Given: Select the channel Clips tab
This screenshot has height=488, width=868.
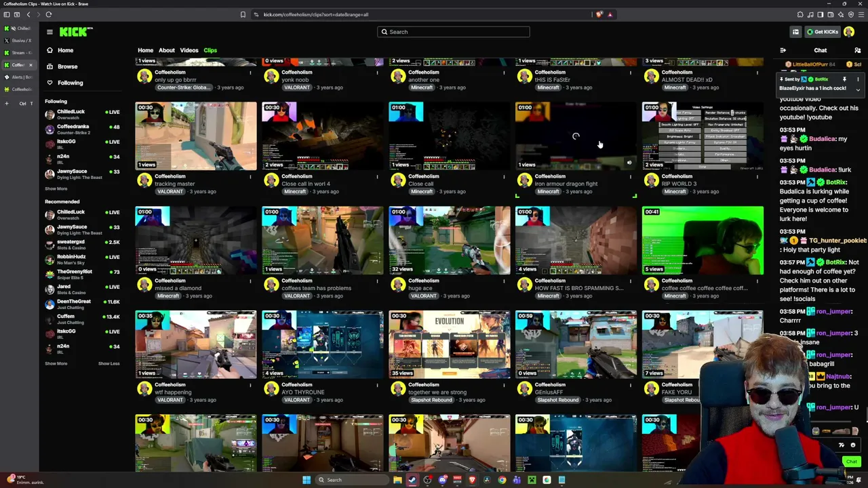Looking at the screenshot, I should pyautogui.click(x=210, y=50).
